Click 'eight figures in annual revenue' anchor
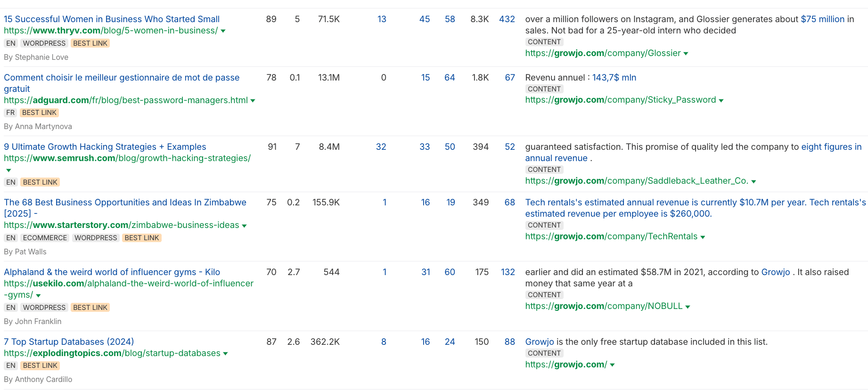The image size is (868, 390). tap(693, 153)
